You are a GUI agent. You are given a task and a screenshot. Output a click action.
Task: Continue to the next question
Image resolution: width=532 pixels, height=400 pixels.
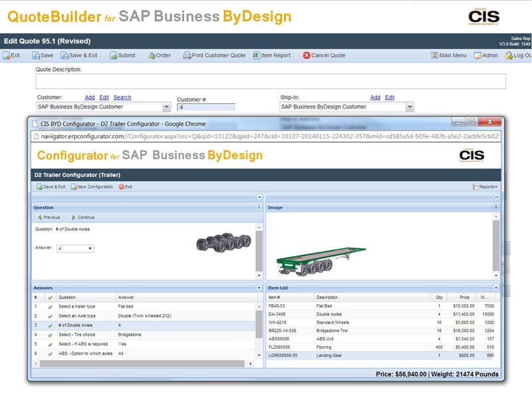83,218
